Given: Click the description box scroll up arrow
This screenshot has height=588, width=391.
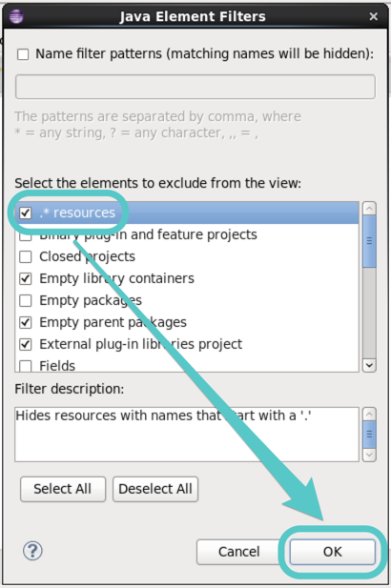Looking at the screenshot, I should [x=369, y=414].
